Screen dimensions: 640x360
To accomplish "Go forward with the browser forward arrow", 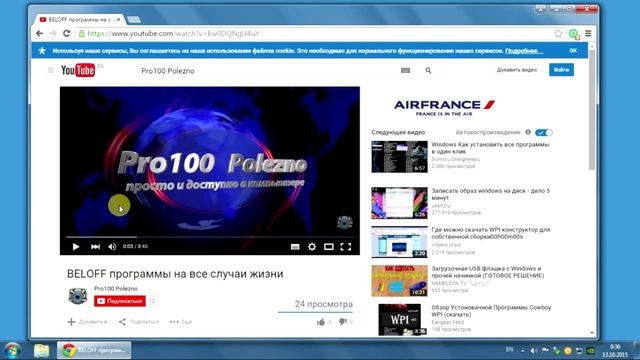I will coord(53,33).
